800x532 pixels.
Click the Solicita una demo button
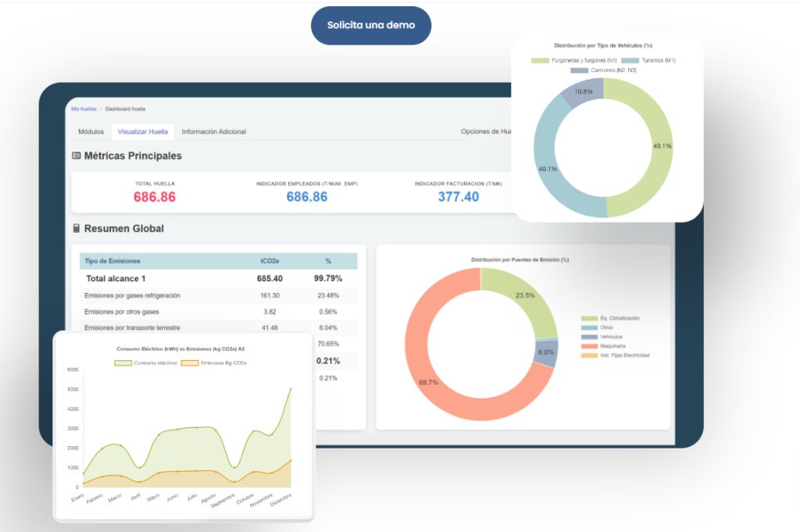[371, 26]
